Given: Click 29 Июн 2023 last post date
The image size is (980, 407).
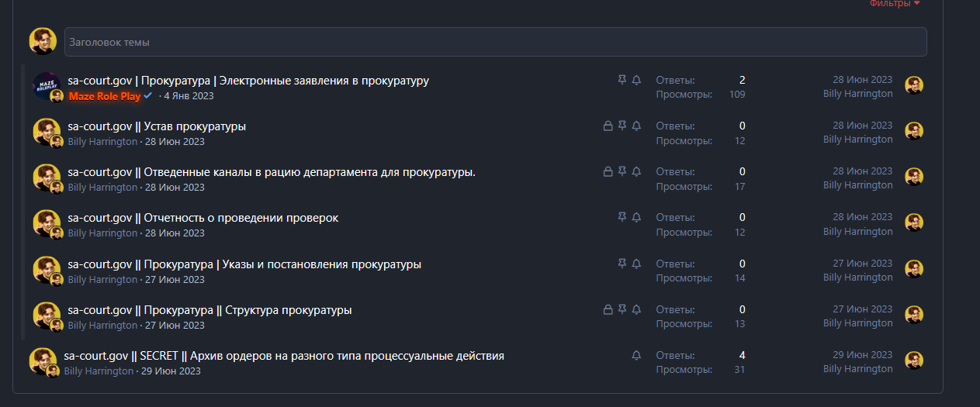Looking at the screenshot, I should pos(862,355).
